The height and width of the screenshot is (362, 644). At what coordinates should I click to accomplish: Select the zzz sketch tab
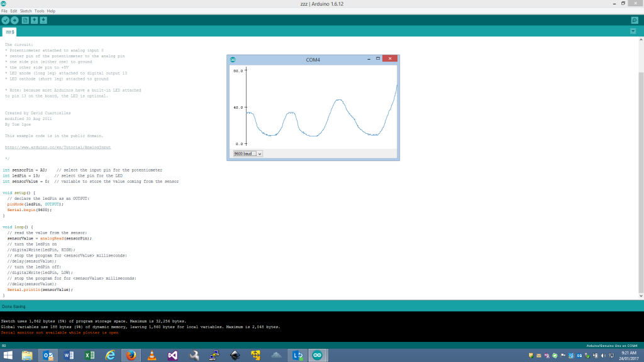point(10,31)
